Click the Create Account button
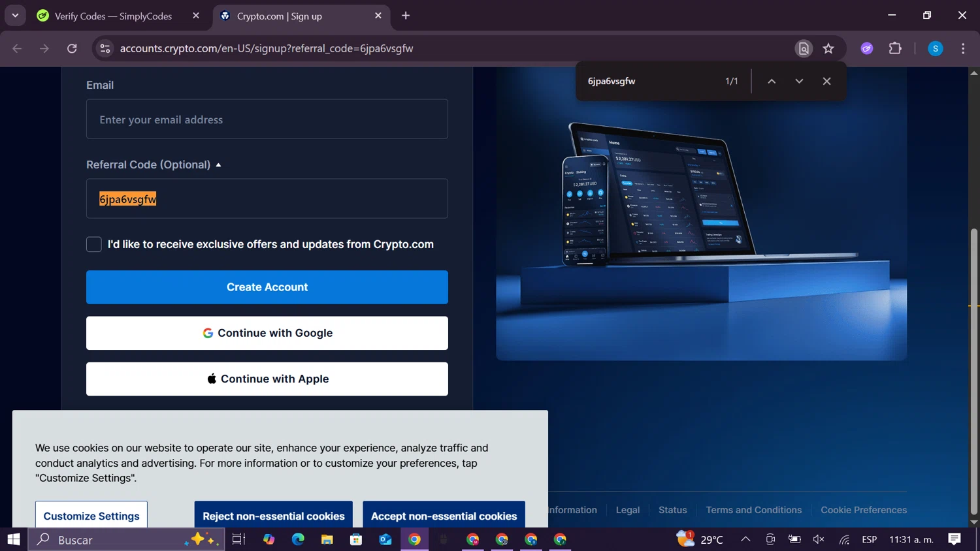This screenshot has height=551, width=980. pyautogui.click(x=267, y=287)
